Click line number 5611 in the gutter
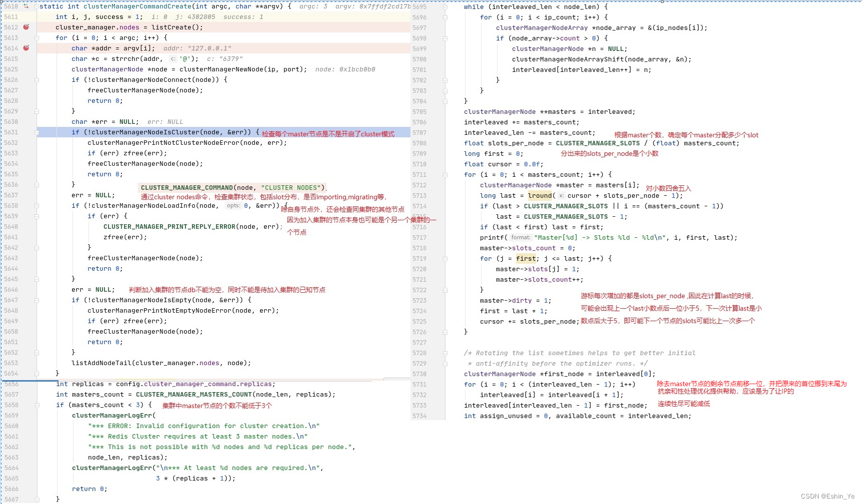Image resolution: width=862 pixels, height=504 pixels. tap(11, 17)
